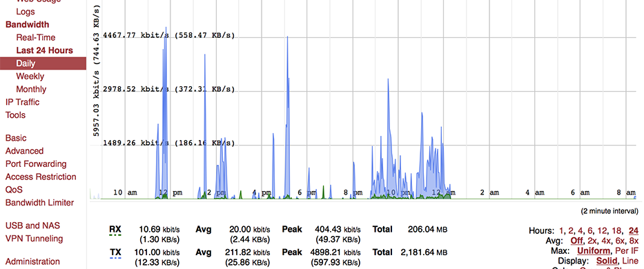Viewport: 644px width, 269px height.
Task: Open Advanced settings
Action: coord(24,151)
